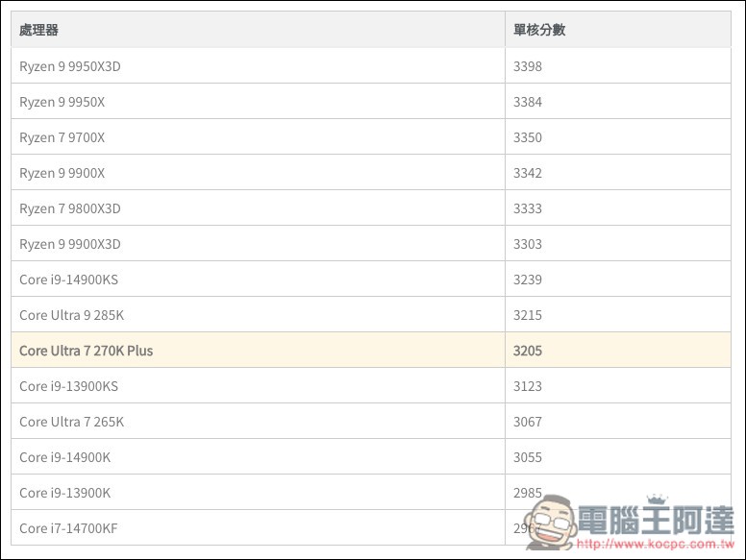The width and height of the screenshot is (746, 560).
Task: Click the Core Ultra 9 285K name
Action: tap(71, 315)
